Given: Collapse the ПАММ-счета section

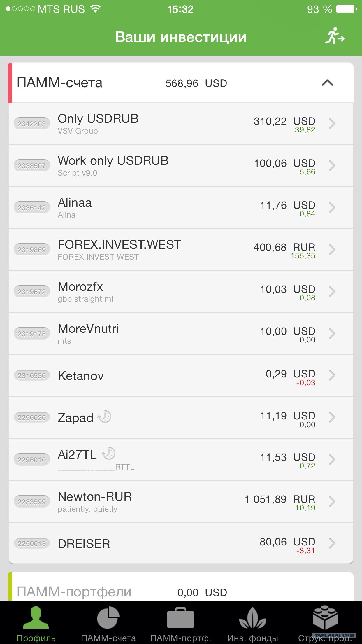Looking at the screenshot, I should pos(327,83).
